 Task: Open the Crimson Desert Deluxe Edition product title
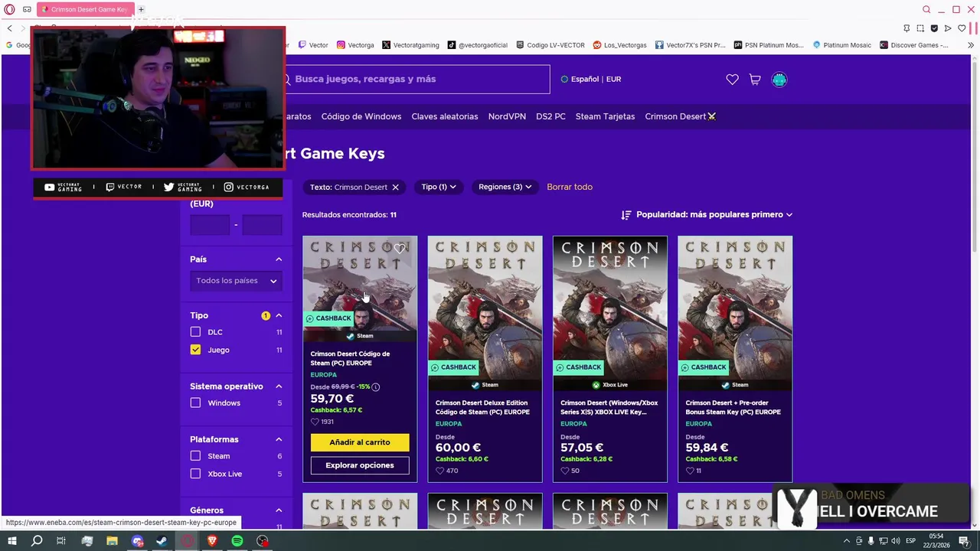pos(482,407)
